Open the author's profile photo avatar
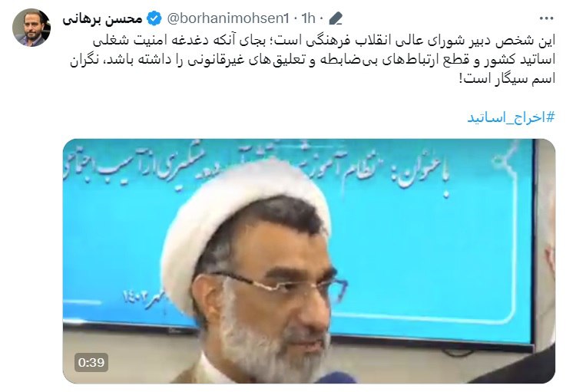The width and height of the screenshot is (566, 392). tap(31, 28)
